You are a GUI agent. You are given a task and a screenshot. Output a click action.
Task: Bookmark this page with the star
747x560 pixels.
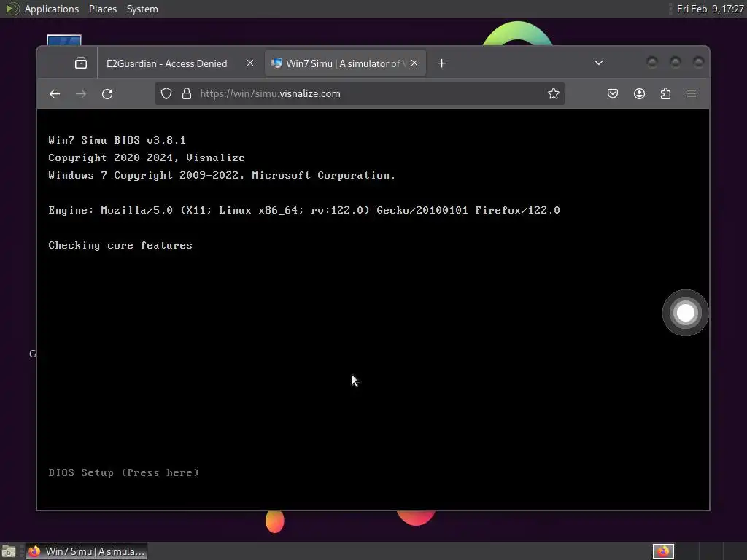[x=553, y=93]
